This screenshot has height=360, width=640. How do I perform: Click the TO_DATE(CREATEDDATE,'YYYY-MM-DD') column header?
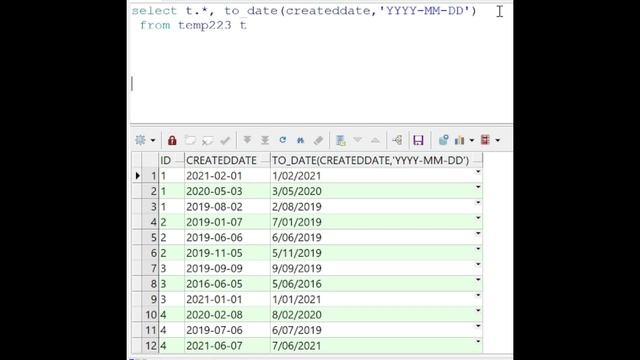click(x=376, y=160)
